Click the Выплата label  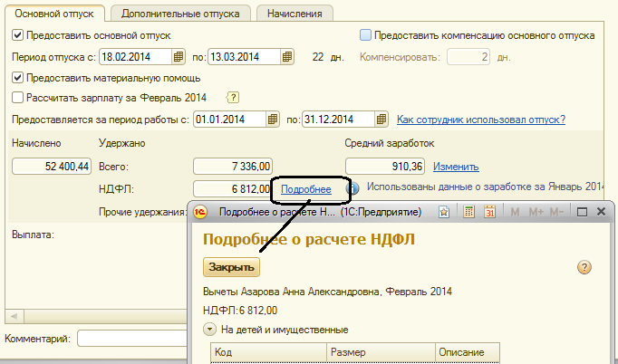coord(34,235)
